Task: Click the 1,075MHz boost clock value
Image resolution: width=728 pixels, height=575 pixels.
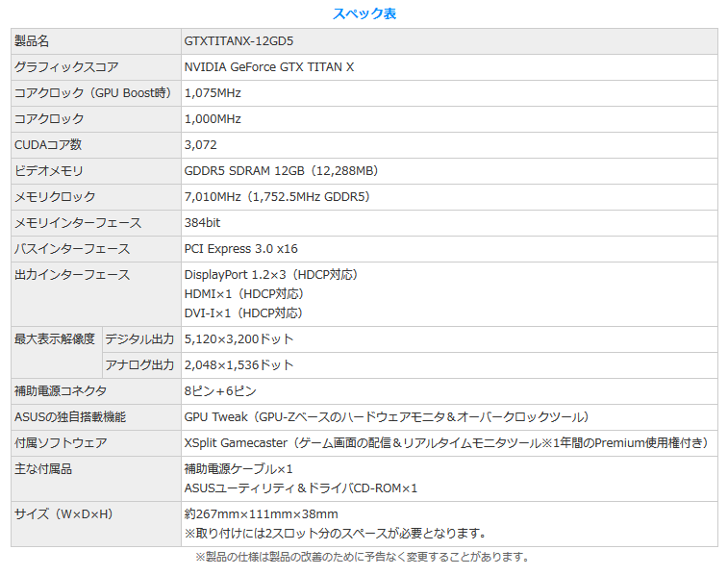Action: (x=212, y=93)
